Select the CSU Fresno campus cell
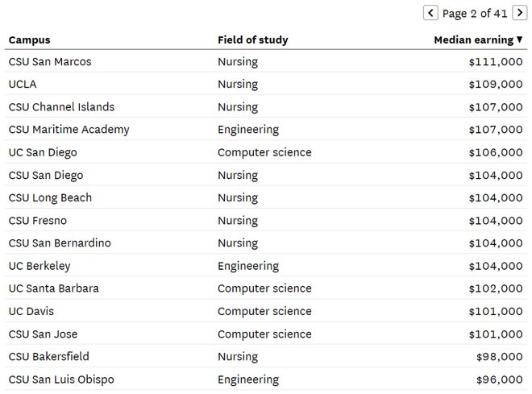The image size is (532, 394). (38, 221)
